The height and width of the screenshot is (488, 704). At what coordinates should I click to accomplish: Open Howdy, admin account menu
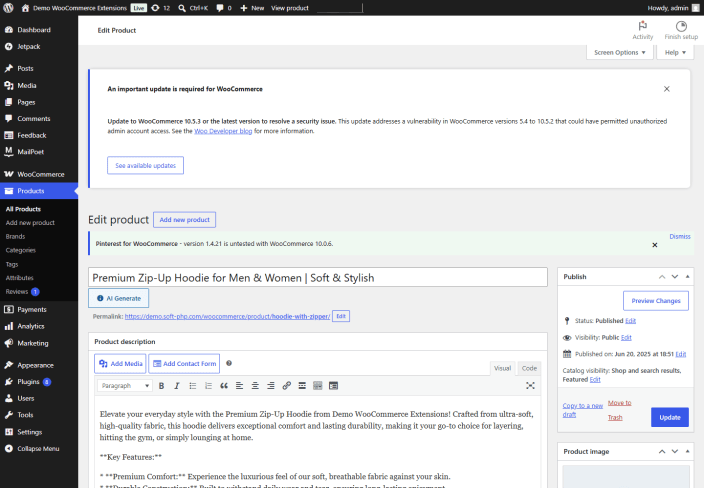pos(673,8)
